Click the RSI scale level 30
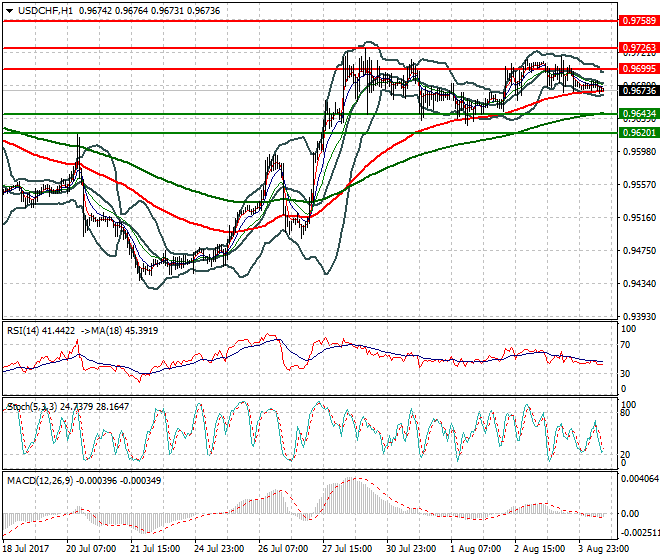660x560 pixels. (625, 373)
